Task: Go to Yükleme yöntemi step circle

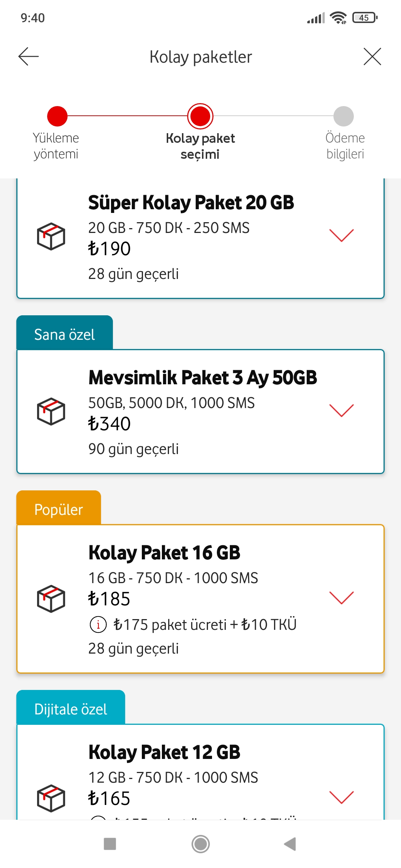Action: tap(57, 116)
